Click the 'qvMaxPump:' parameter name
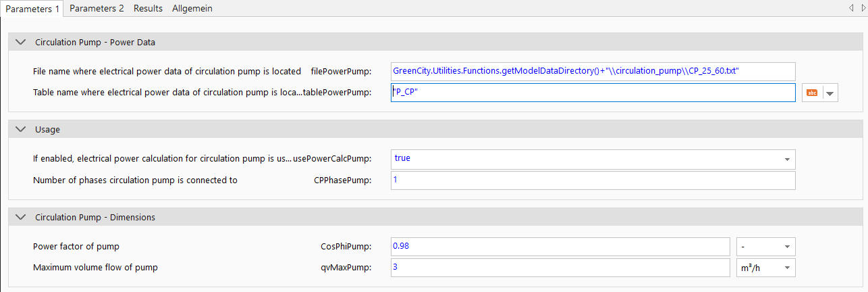The height and width of the screenshot is (292, 868). click(x=346, y=268)
